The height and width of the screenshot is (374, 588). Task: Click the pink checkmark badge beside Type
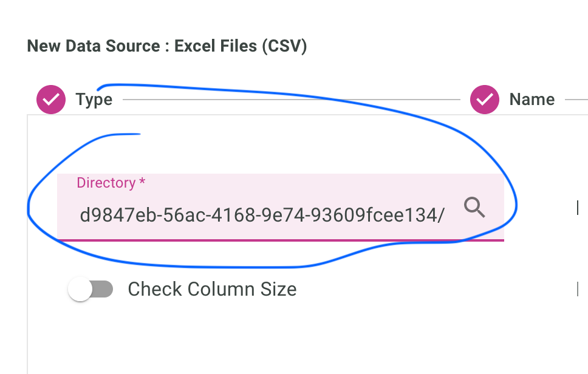pos(51,99)
